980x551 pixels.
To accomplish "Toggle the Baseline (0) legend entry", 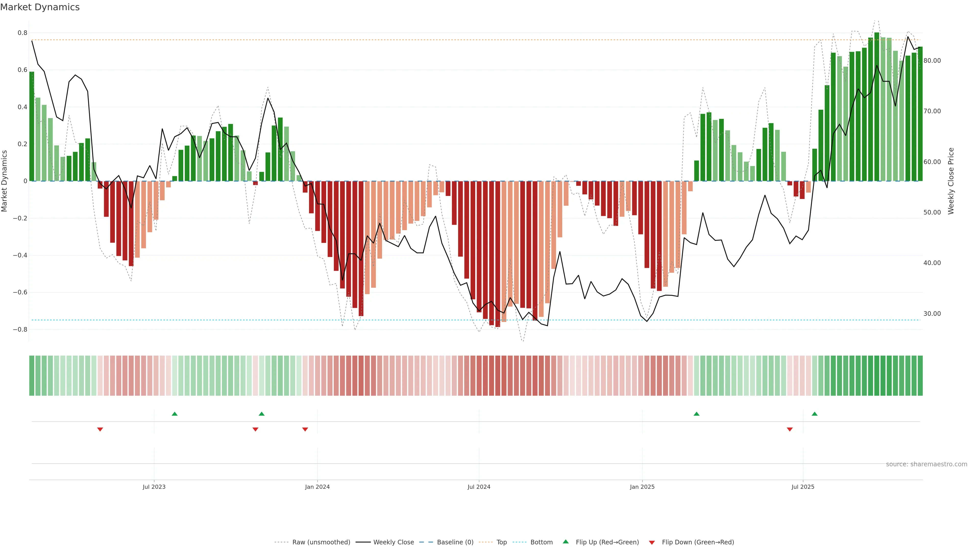I will click(x=455, y=542).
